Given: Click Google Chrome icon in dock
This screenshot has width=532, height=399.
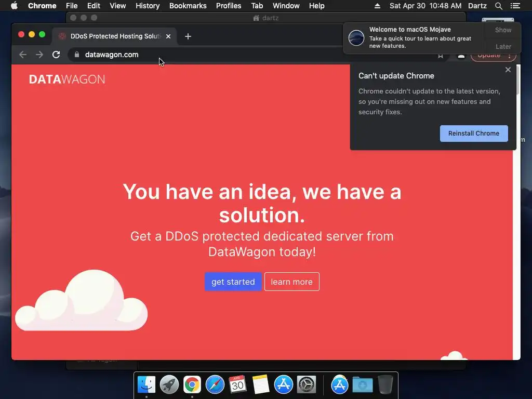Looking at the screenshot, I should pyautogui.click(x=192, y=385).
